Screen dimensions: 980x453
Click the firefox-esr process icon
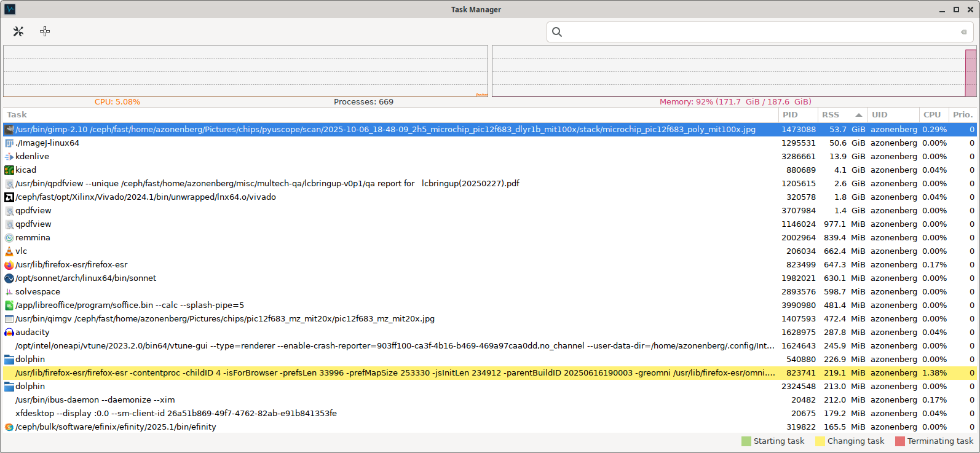[x=9, y=265]
